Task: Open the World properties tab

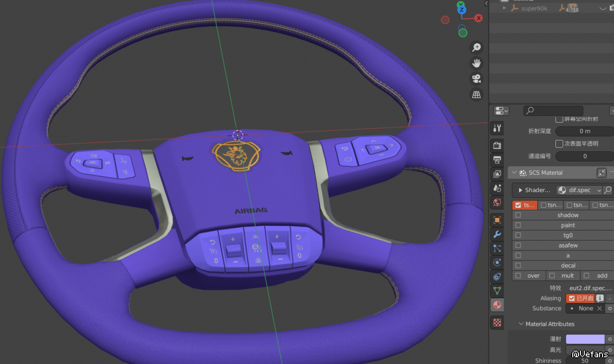Action: [x=497, y=202]
